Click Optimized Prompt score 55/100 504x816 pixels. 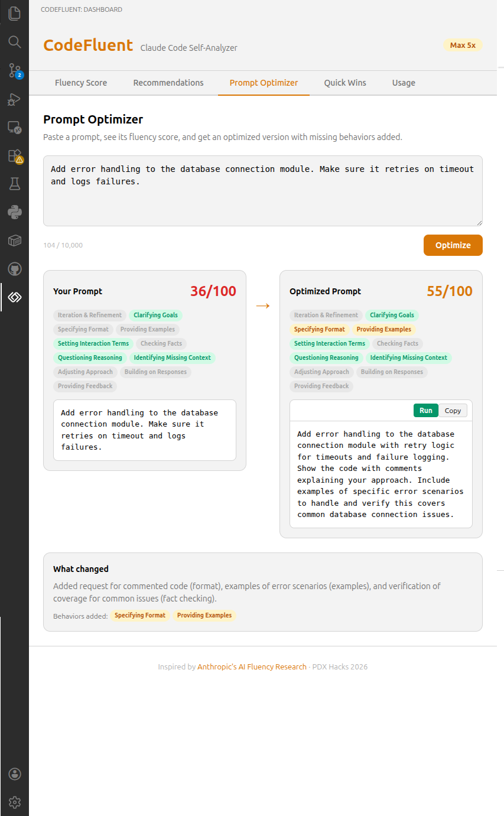[x=450, y=291]
